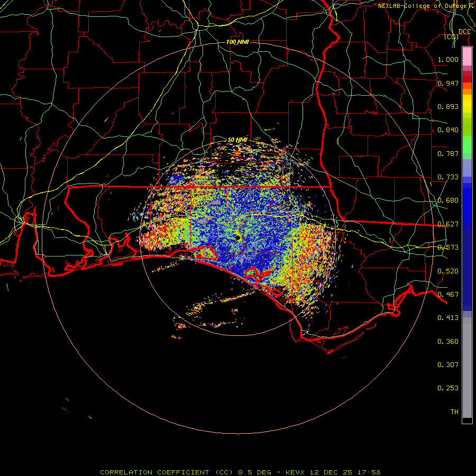Select the black KEVX radar site dot
Image resolution: width=476 pixels, height=476 pixels.
(238, 237)
